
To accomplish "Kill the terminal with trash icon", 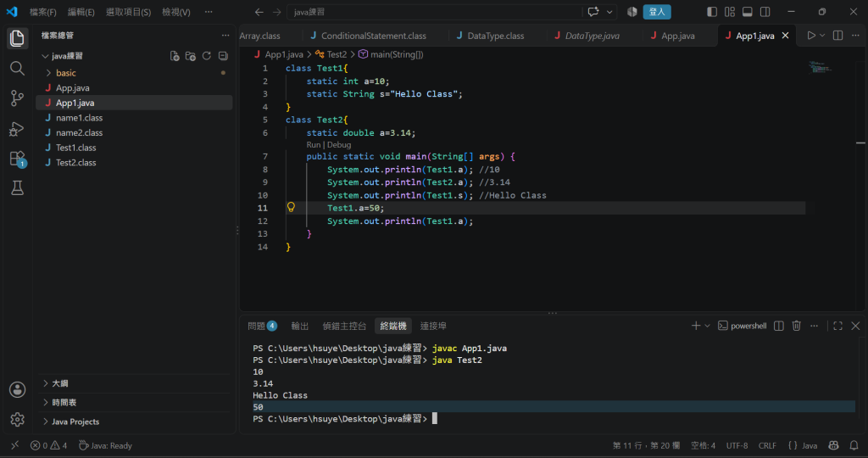I will pos(797,326).
